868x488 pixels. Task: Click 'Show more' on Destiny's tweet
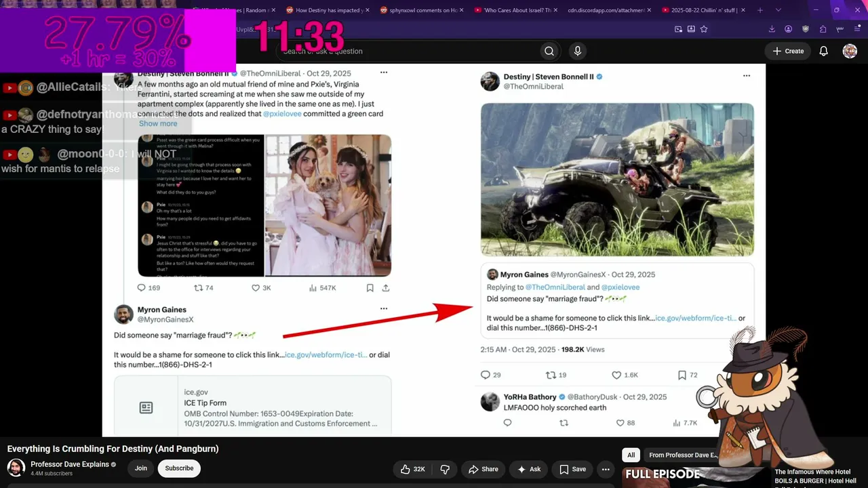pyautogui.click(x=158, y=123)
